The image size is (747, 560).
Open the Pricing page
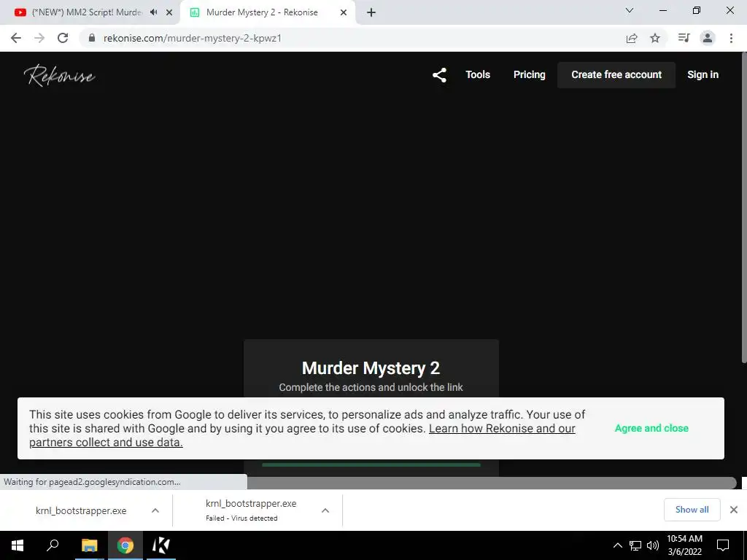530,75
